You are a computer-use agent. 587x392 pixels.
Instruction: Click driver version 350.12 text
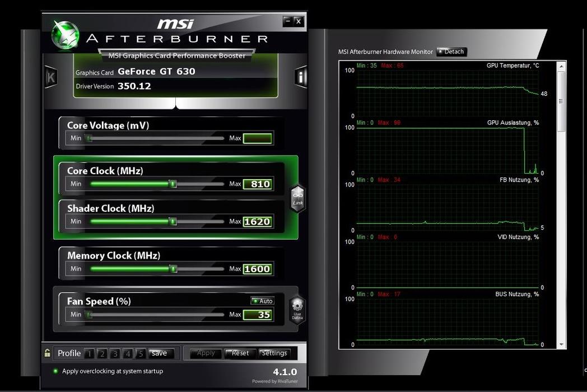click(134, 86)
